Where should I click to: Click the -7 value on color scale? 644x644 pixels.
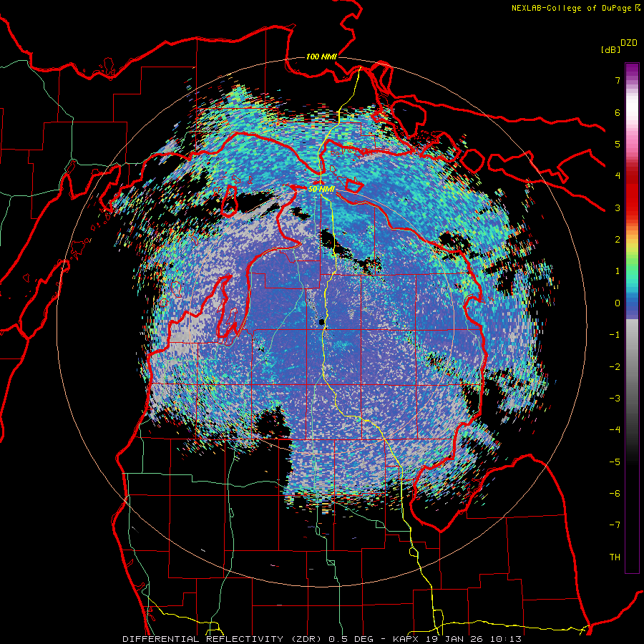click(615, 525)
